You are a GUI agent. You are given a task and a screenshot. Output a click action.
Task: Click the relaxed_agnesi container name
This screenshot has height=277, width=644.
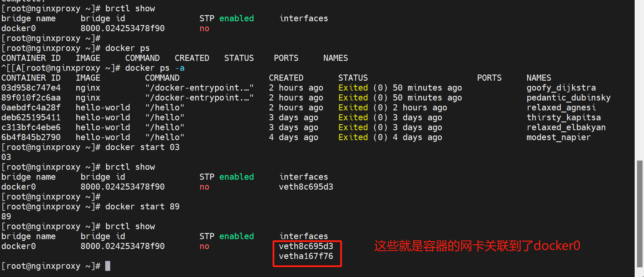561,107
